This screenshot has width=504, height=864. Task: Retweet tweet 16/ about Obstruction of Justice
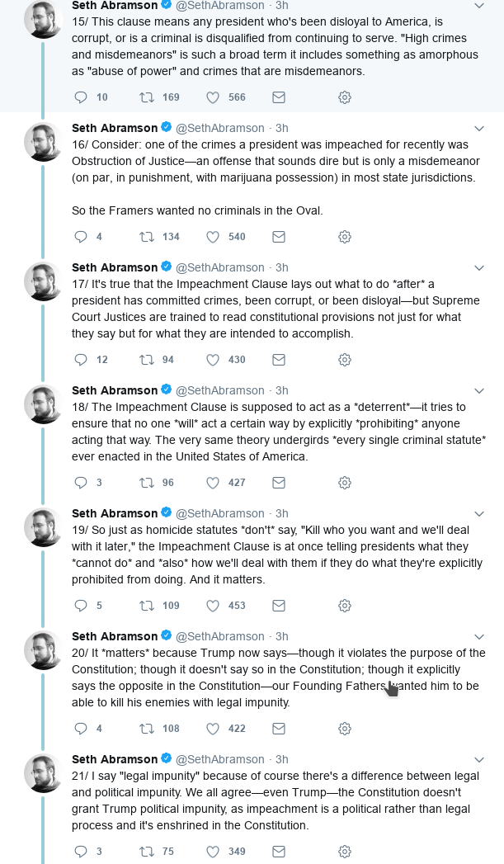pos(147,237)
